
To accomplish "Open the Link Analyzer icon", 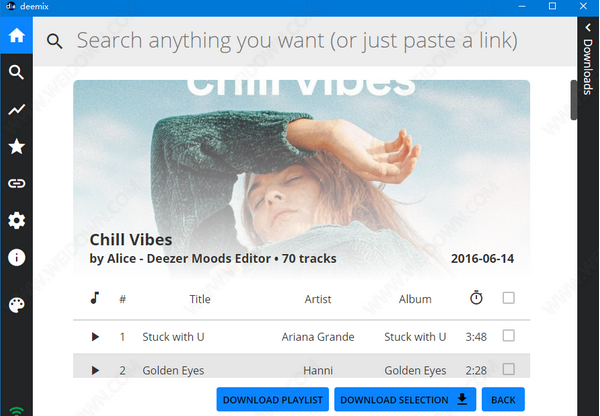I will pos(16,184).
